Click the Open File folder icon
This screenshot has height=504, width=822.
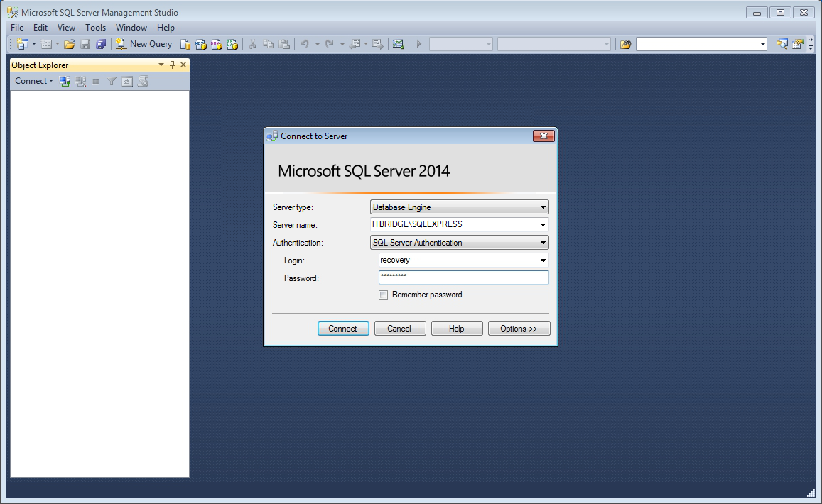[x=69, y=44]
